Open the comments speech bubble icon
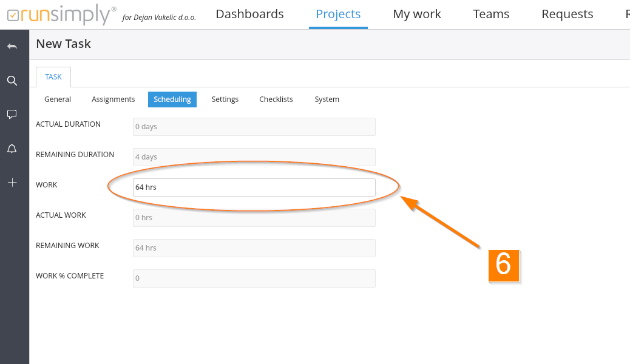Image resolution: width=630 pixels, height=364 pixels. click(x=12, y=114)
